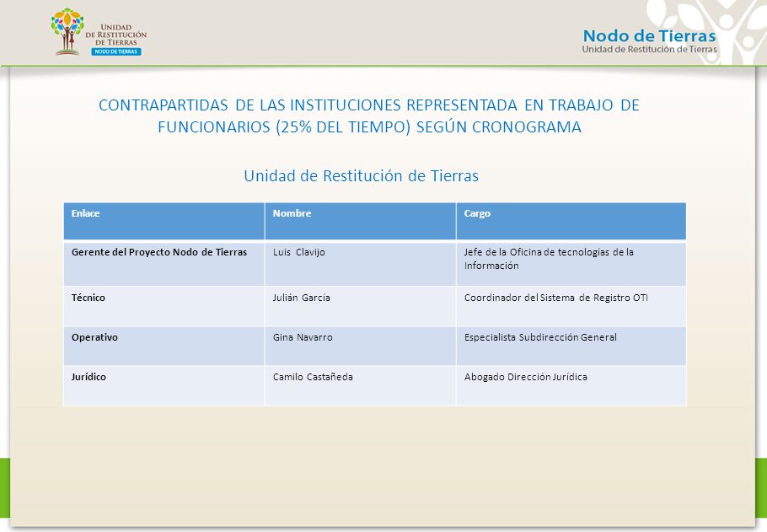Click the 'Nodo de Tierras' heading at top right
The height and width of the screenshot is (532, 767).
[649, 35]
